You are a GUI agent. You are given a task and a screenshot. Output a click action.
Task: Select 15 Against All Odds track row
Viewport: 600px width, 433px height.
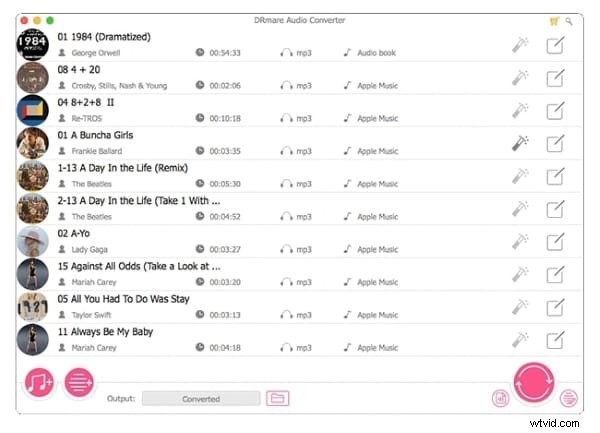click(x=138, y=265)
